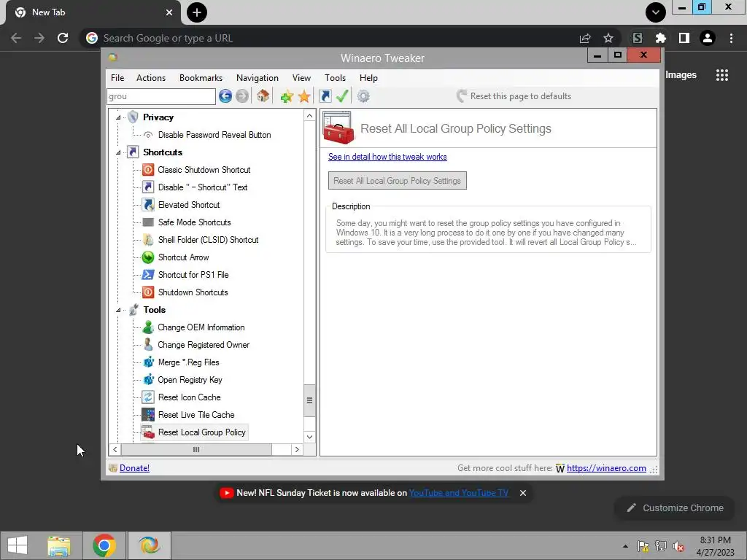The image size is (747, 560).
Task: Bookmark this tab with Chrome star icon
Action: (x=608, y=38)
